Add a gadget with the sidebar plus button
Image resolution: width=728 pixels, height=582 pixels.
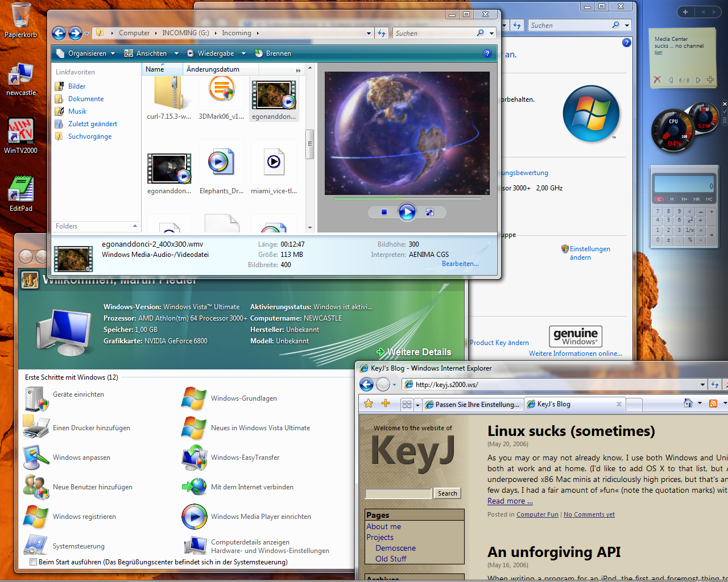[x=685, y=12]
